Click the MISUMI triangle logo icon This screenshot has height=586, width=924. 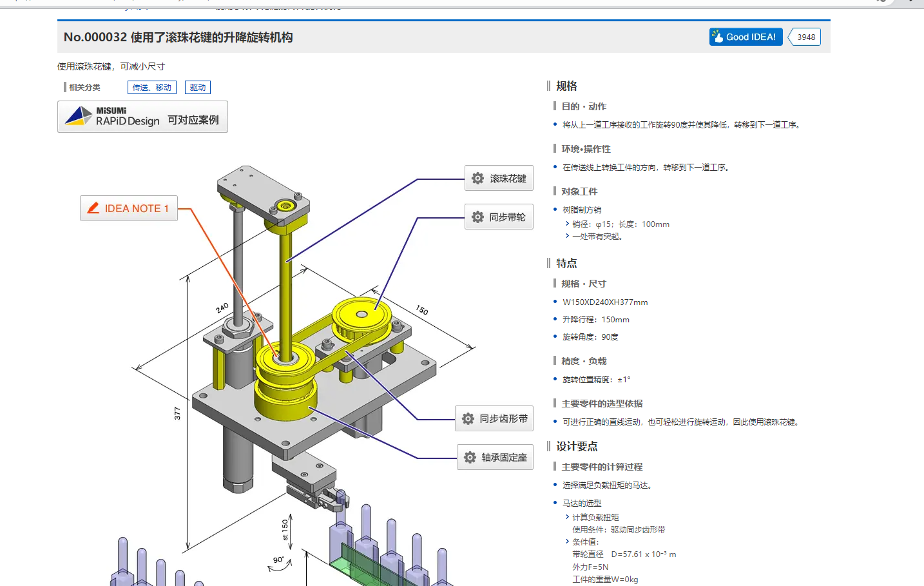coord(79,116)
